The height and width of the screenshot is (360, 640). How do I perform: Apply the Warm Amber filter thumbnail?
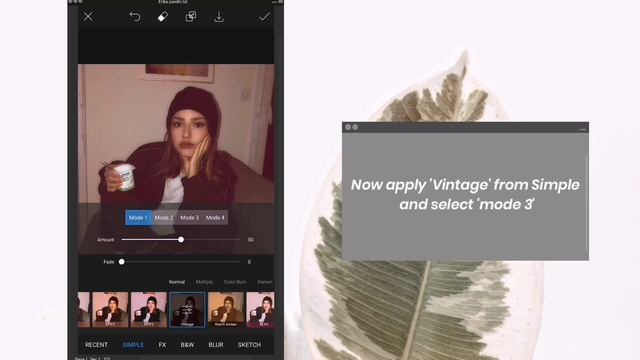point(226,309)
